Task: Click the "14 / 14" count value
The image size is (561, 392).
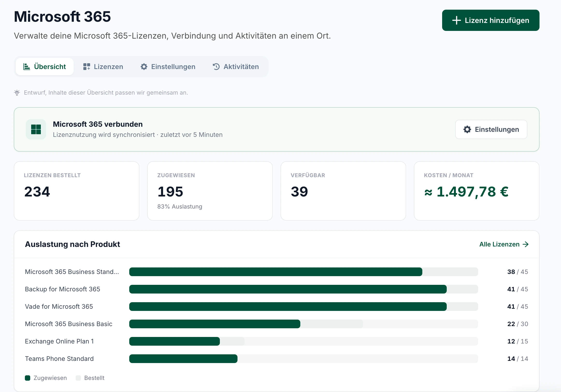Action: click(x=518, y=359)
